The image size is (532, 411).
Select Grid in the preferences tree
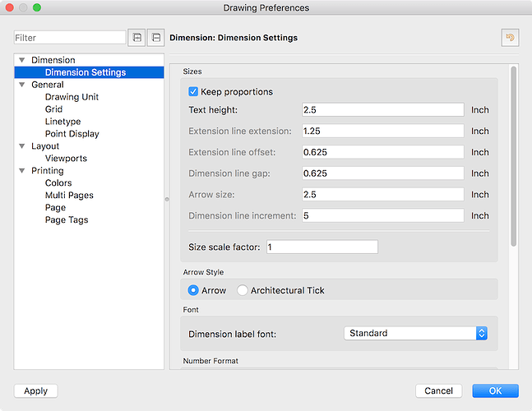[53, 109]
